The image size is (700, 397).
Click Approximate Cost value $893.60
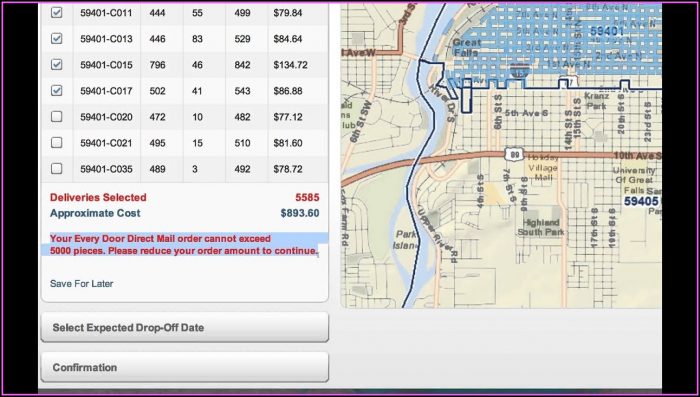coord(300,213)
